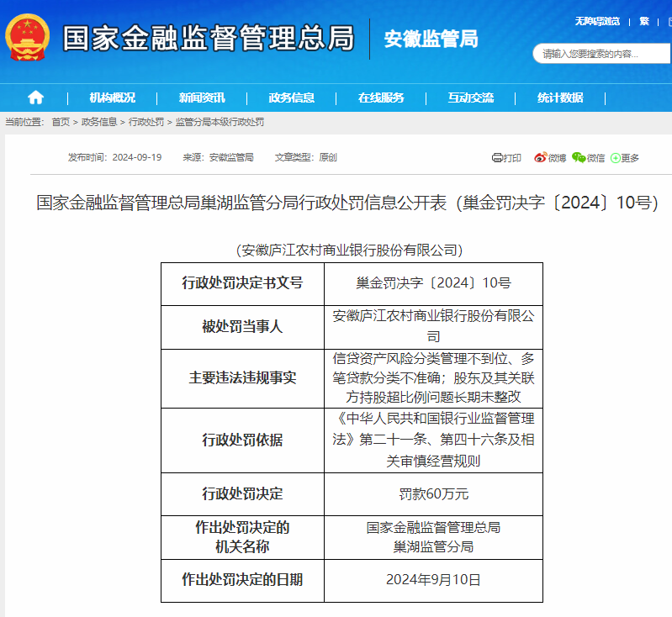Switch to traditional Chinese with 繁
672x617 pixels.
[644, 22]
